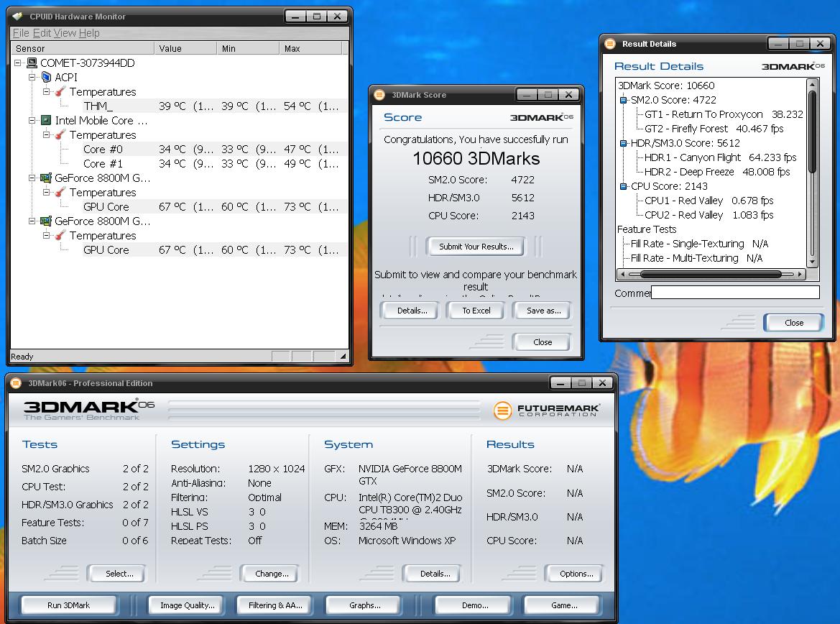Viewport: 840px width, 624px height.
Task: Collapse the COMET-3073944DD root node
Action: (18, 63)
